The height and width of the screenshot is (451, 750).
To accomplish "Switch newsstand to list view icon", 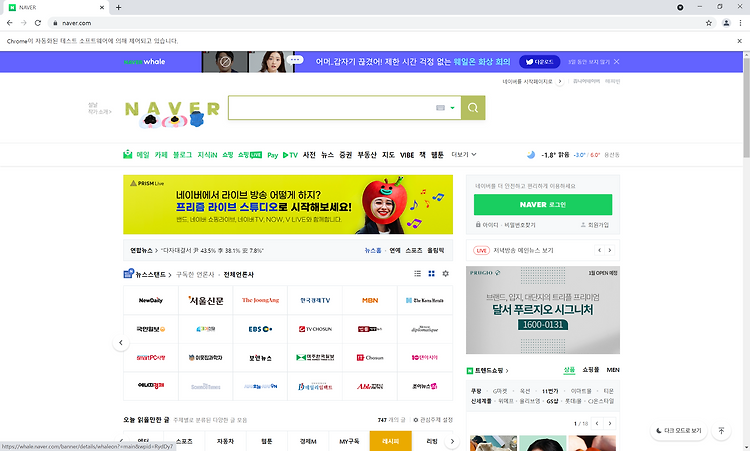I will [x=418, y=274].
